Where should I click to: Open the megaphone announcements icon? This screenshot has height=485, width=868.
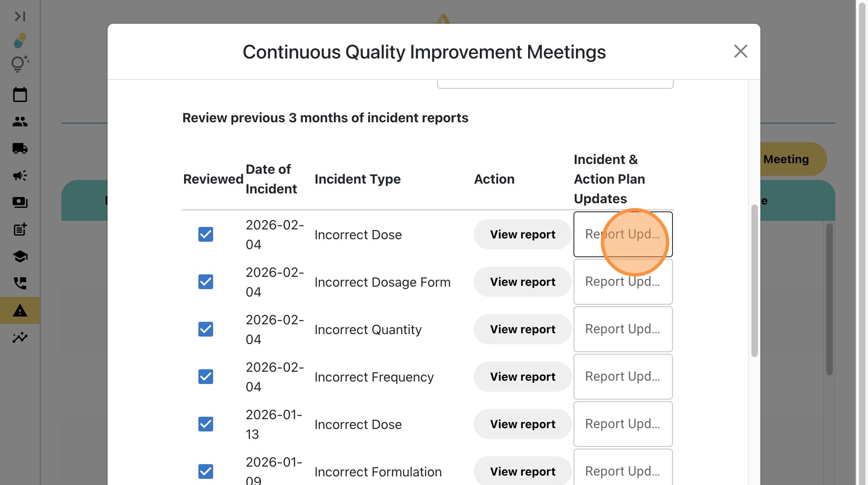click(x=20, y=175)
